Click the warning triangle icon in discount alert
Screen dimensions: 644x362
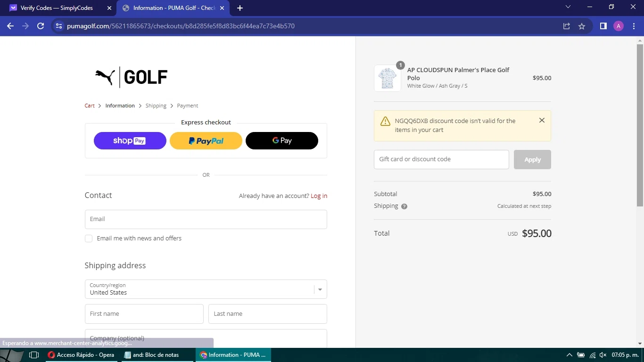click(x=385, y=121)
